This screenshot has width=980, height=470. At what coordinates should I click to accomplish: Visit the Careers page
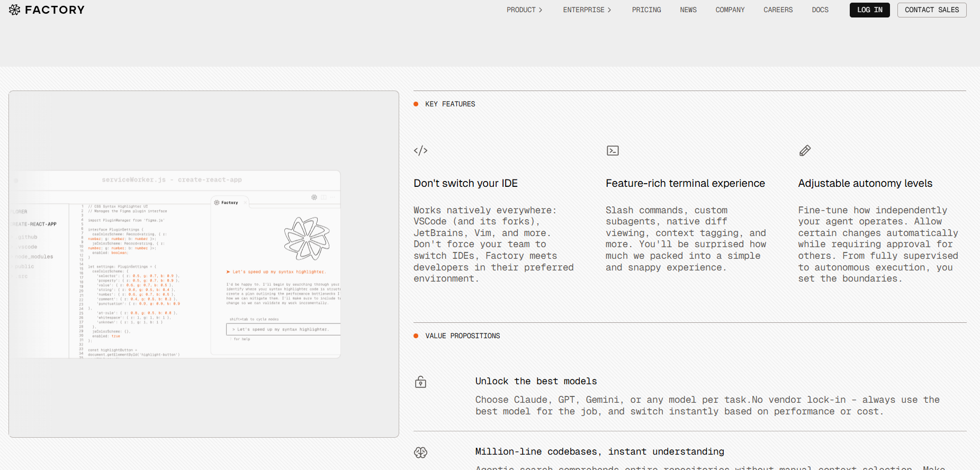click(x=778, y=10)
